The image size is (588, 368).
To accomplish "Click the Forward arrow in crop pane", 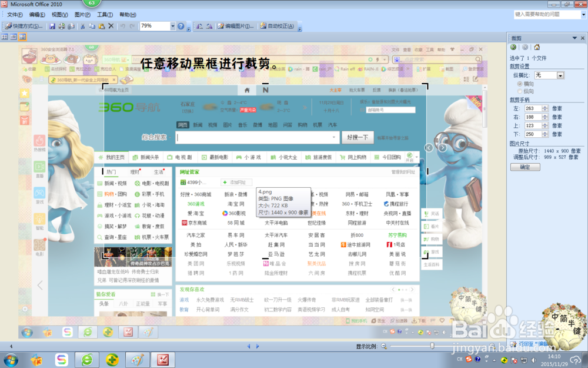I will tap(525, 47).
